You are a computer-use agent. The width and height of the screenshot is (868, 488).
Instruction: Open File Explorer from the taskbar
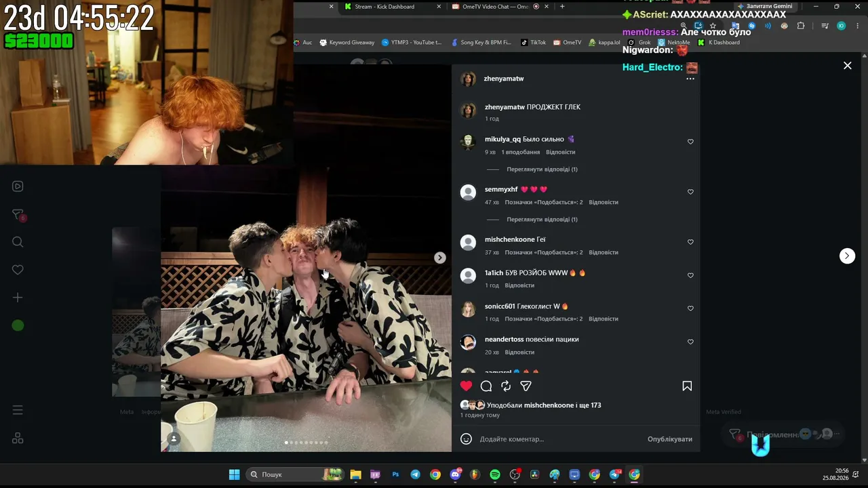point(356,474)
